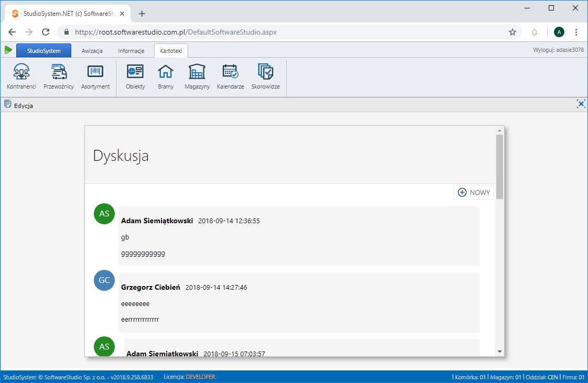The image size is (588, 383).
Task: Open the Asortyment barcode icon
Action: [x=95, y=77]
